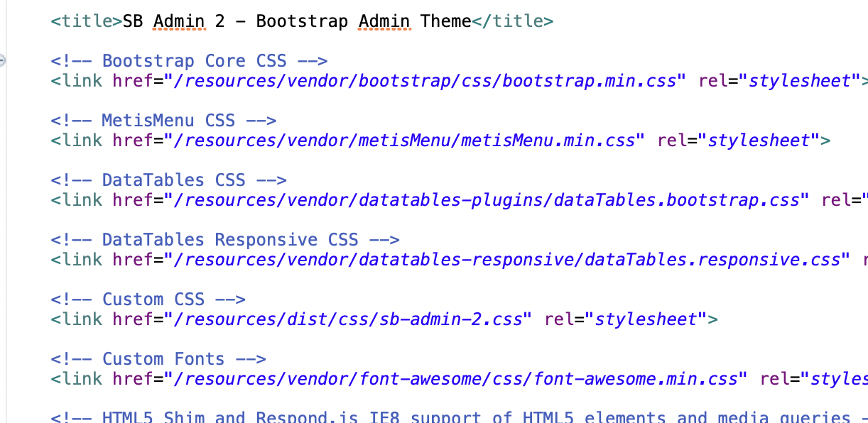Place cursor on opening <title> tag
Image resolution: width=868 pixels, height=423 pixels.
[87, 21]
